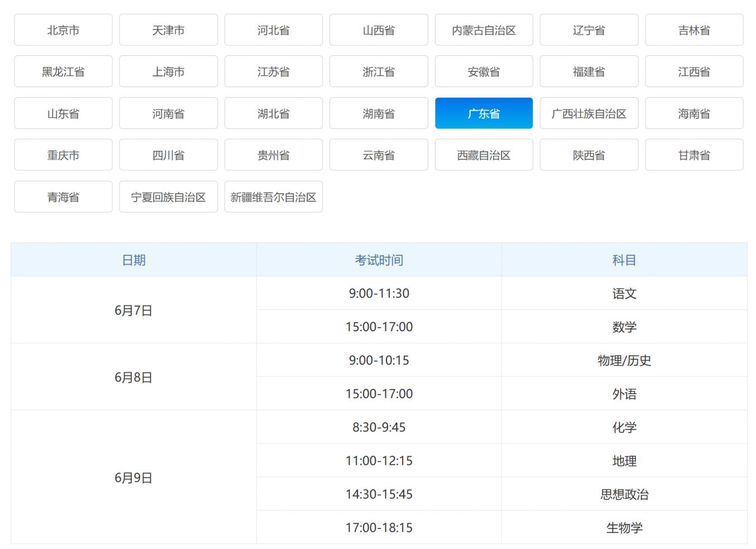Select 天津市 province button
756x549 pixels.
[168, 30]
